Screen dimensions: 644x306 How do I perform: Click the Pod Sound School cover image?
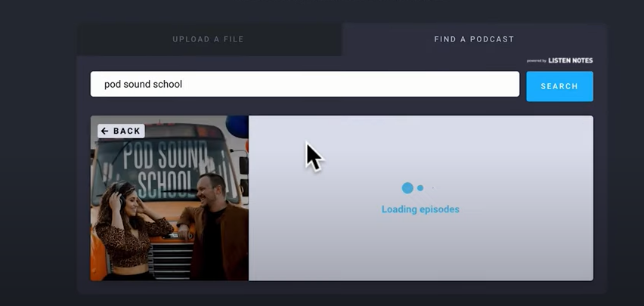pyautogui.click(x=169, y=199)
